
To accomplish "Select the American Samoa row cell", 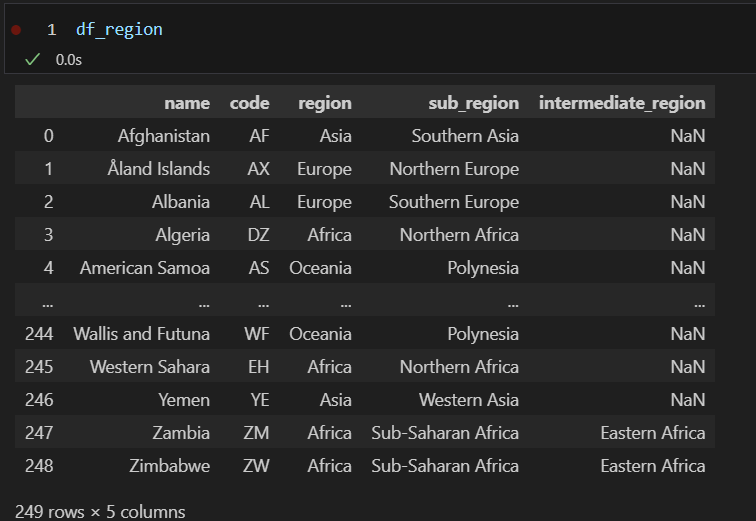I will click(x=145, y=268).
